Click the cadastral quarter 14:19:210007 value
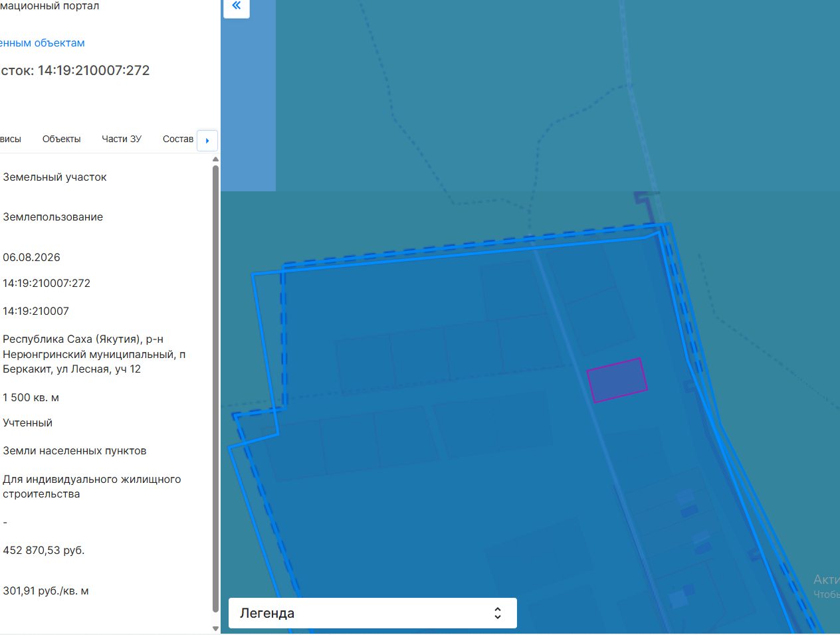840x635 pixels. tap(36, 311)
